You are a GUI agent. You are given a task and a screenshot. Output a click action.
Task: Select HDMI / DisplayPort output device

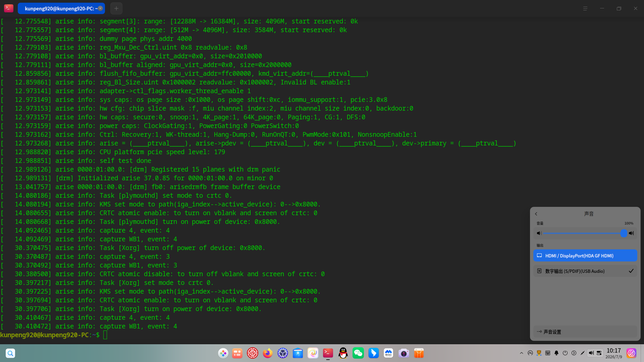(x=585, y=256)
